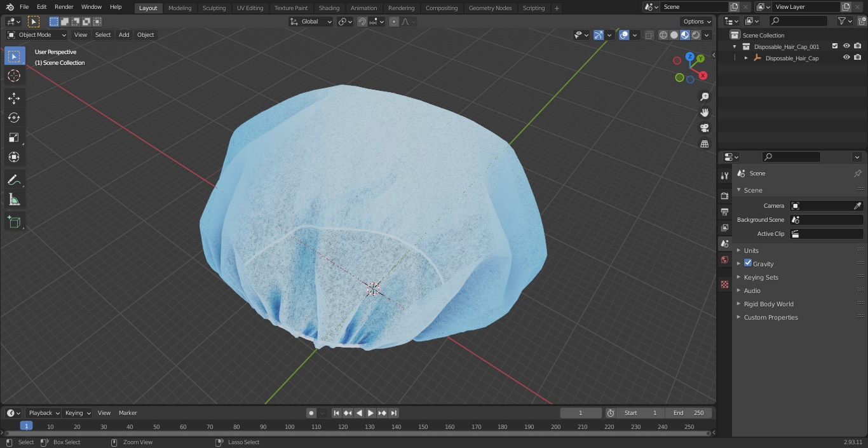This screenshot has width=868, height=448.
Task: Select the Annotate tool
Action: (14, 180)
